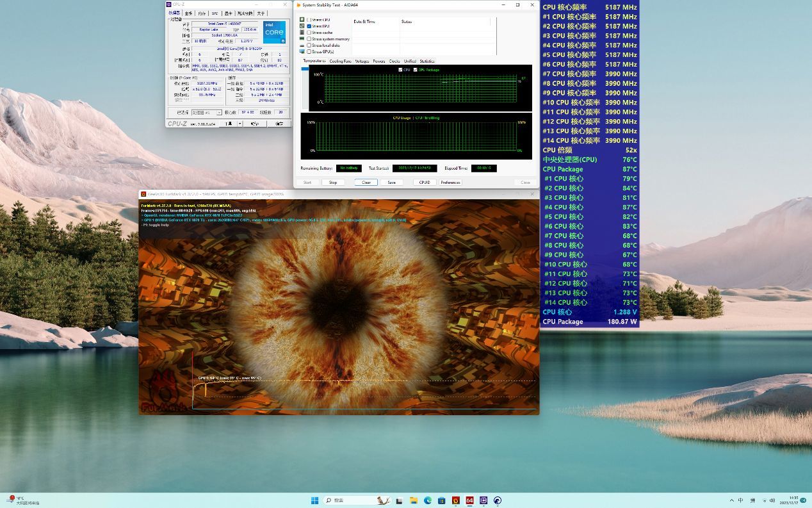Expand the CPU-Z tools dropdown arrow
The width and height of the screenshot is (812, 508).
click(241, 124)
